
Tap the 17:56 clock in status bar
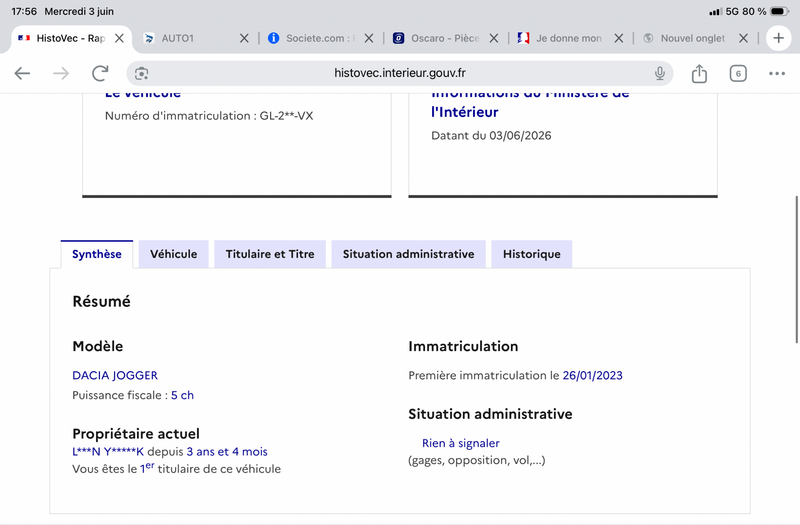[24, 11]
